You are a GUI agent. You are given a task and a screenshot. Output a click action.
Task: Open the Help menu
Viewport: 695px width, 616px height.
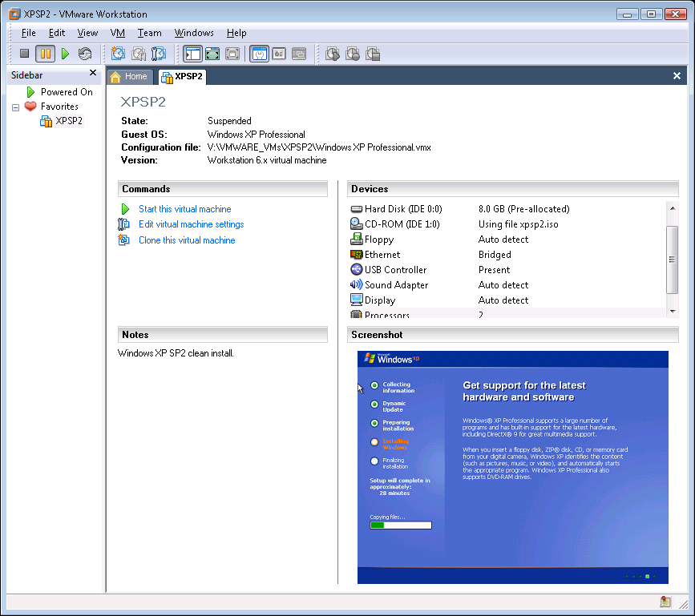coord(236,33)
